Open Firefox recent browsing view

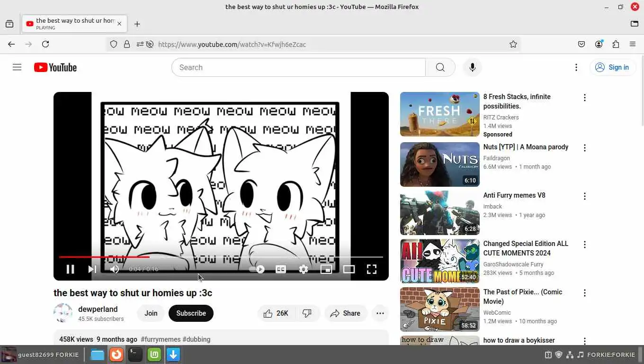9,24
